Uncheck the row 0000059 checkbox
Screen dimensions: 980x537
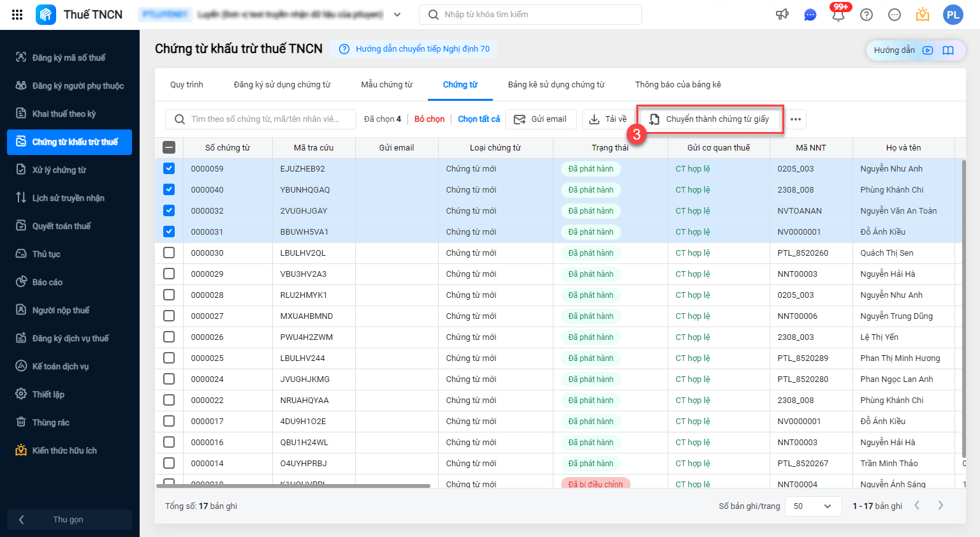coord(169,168)
